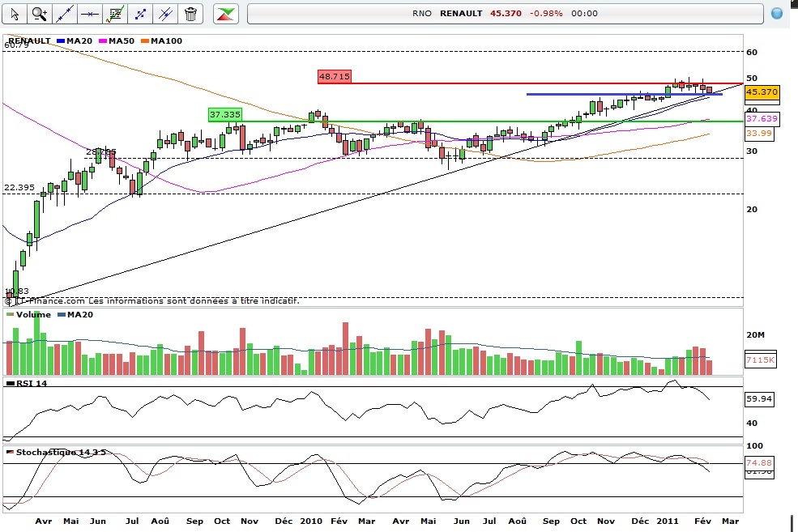Select the arrow pointer tool
Image resolution: width=798 pixels, height=532 pixels.
click(x=15, y=14)
